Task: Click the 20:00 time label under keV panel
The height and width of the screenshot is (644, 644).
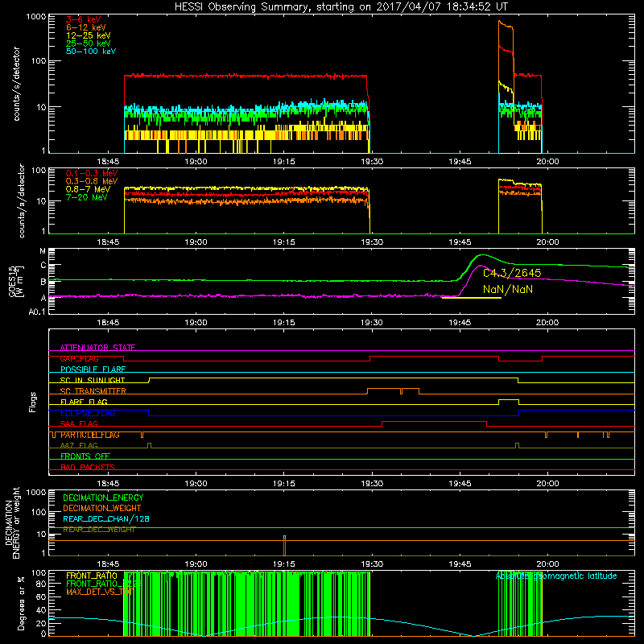Action: coord(547,162)
